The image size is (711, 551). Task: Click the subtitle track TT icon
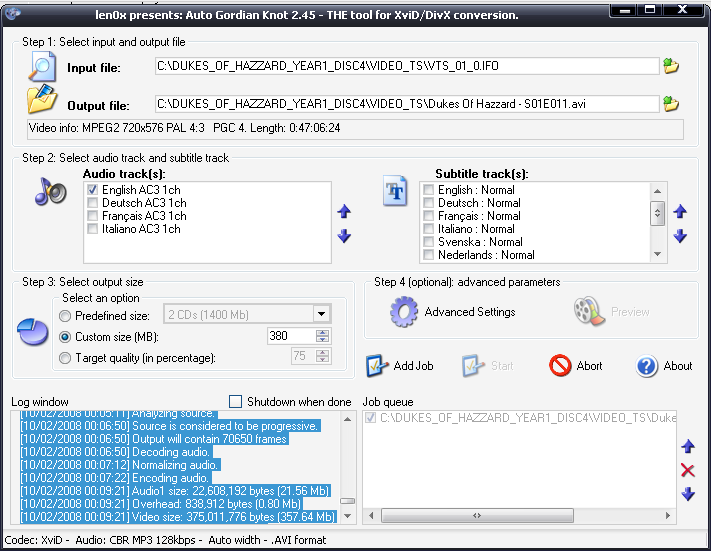point(395,191)
